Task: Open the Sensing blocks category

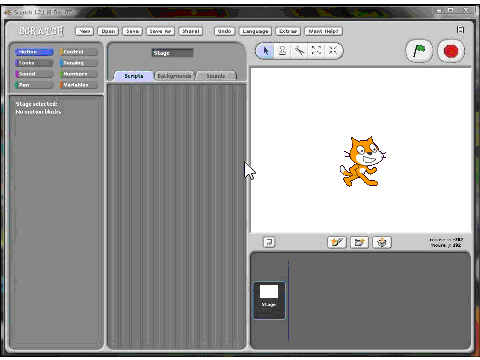Action: [x=79, y=63]
